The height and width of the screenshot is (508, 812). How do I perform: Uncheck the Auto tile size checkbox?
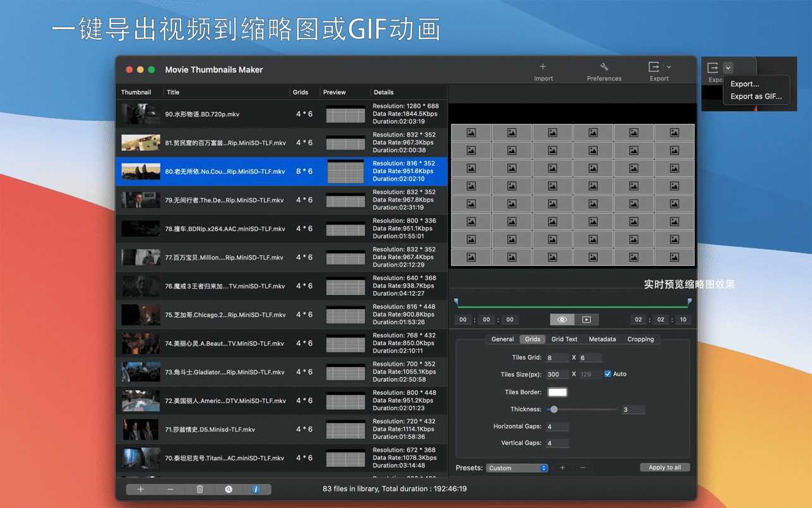[607, 374]
